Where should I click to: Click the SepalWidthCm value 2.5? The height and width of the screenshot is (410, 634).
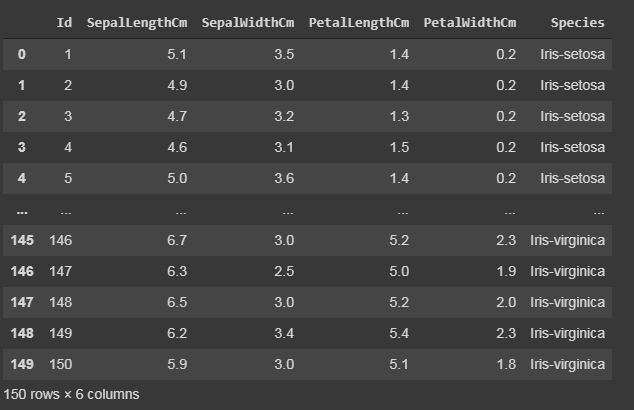pyautogui.click(x=284, y=271)
